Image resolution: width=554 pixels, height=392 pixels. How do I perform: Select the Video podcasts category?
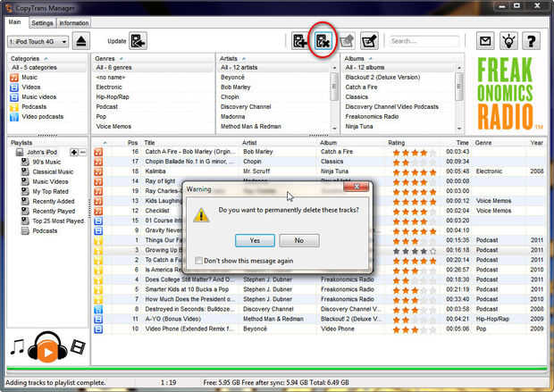pos(42,117)
